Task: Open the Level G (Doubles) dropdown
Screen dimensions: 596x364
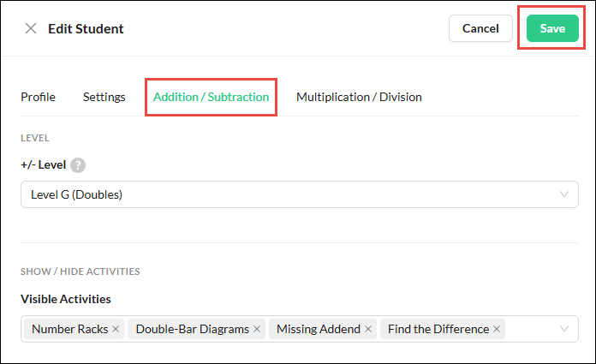Action: [x=300, y=194]
